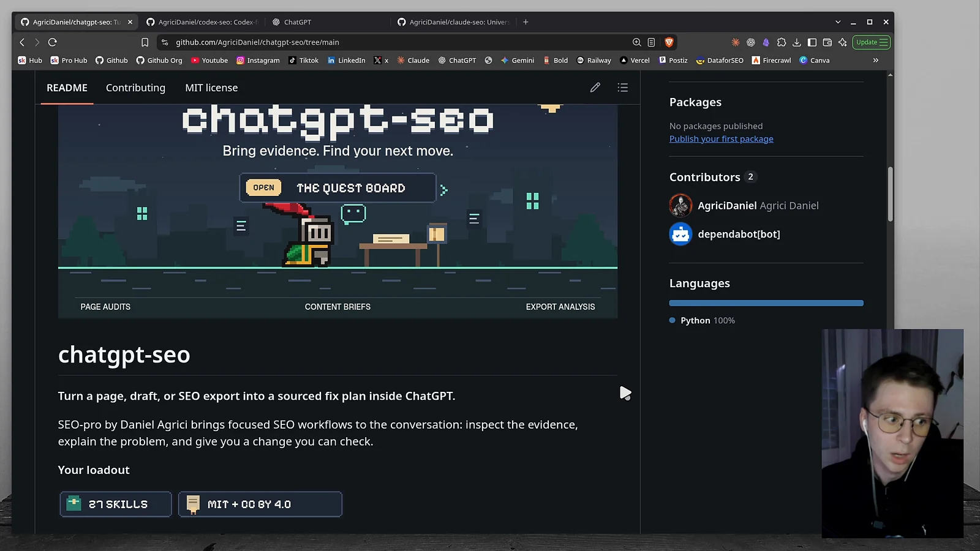The width and height of the screenshot is (980, 551).
Task: Switch to the claude-seo browser tab
Action: click(x=453, y=22)
